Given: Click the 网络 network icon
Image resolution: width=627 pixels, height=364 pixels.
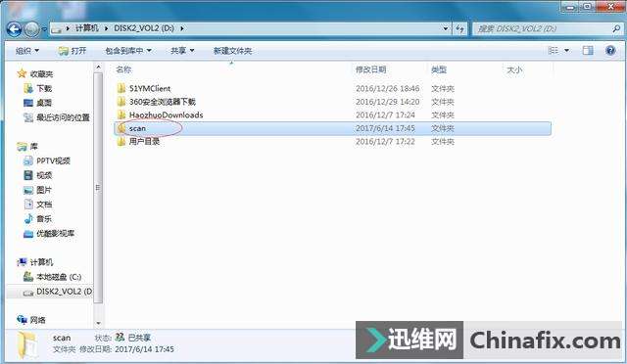Looking at the screenshot, I should [x=22, y=319].
